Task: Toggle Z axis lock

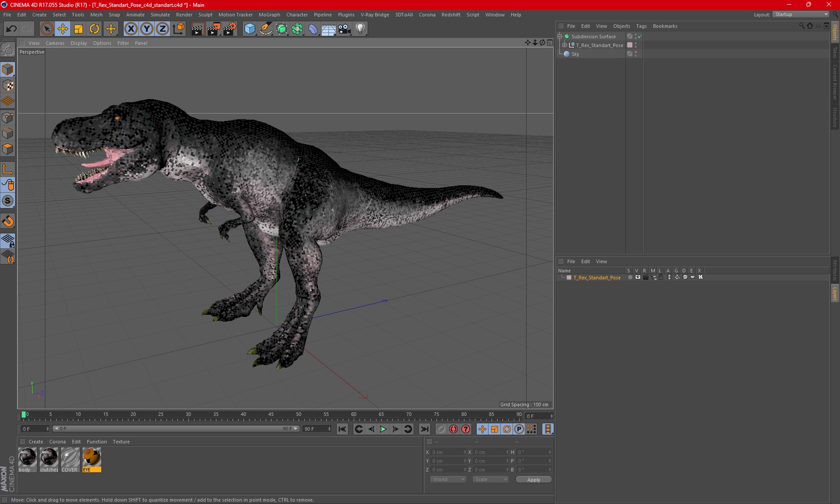Action: 162,29
